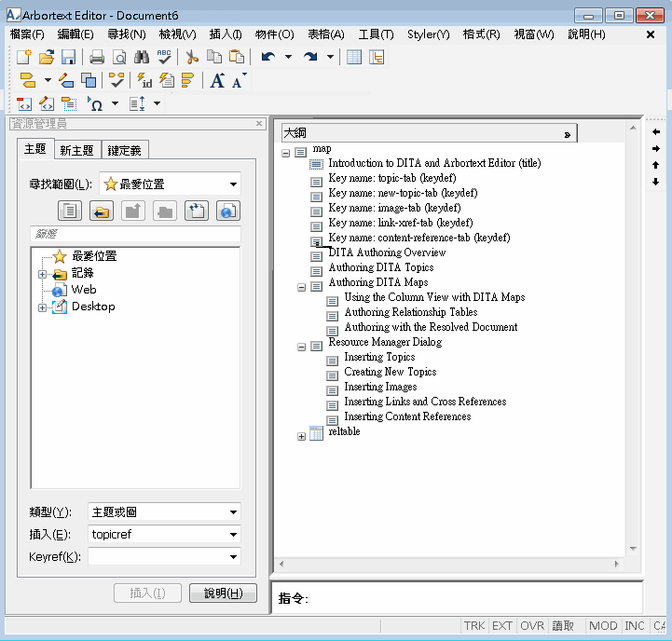Click the history back folder button
672x641 pixels.
tap(102, 211)
